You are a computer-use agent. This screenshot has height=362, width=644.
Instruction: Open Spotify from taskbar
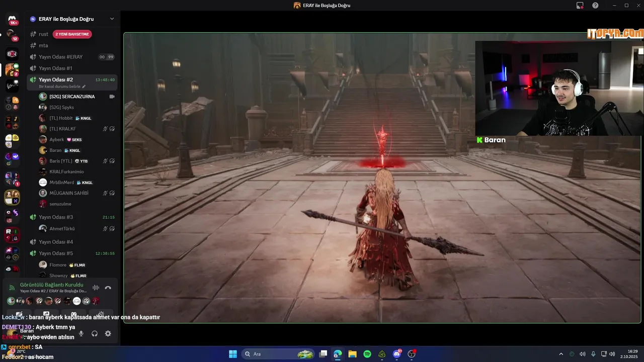[367, 354]
